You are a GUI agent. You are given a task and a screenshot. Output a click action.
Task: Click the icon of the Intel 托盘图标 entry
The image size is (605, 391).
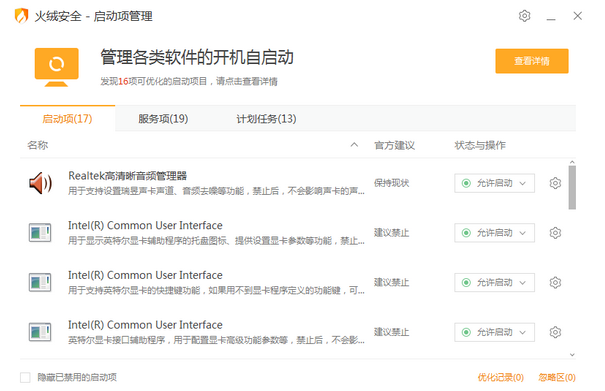(x=40, y=233)
